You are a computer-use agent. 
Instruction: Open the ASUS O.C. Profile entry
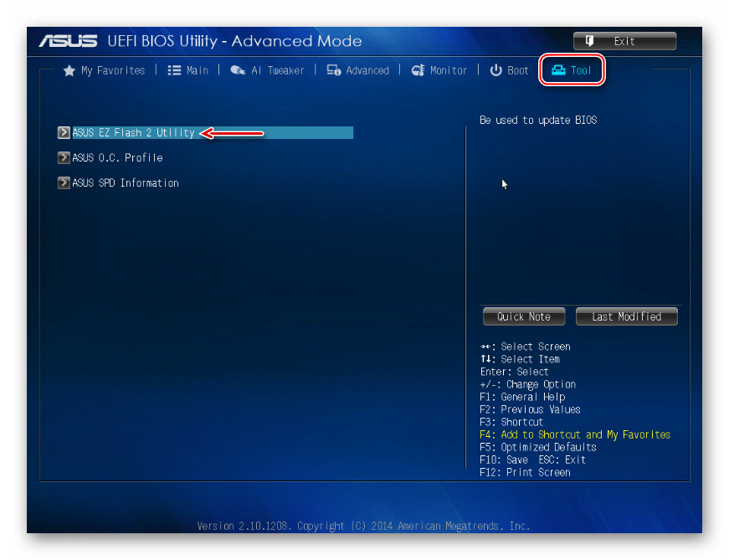(x=117, y=157)
